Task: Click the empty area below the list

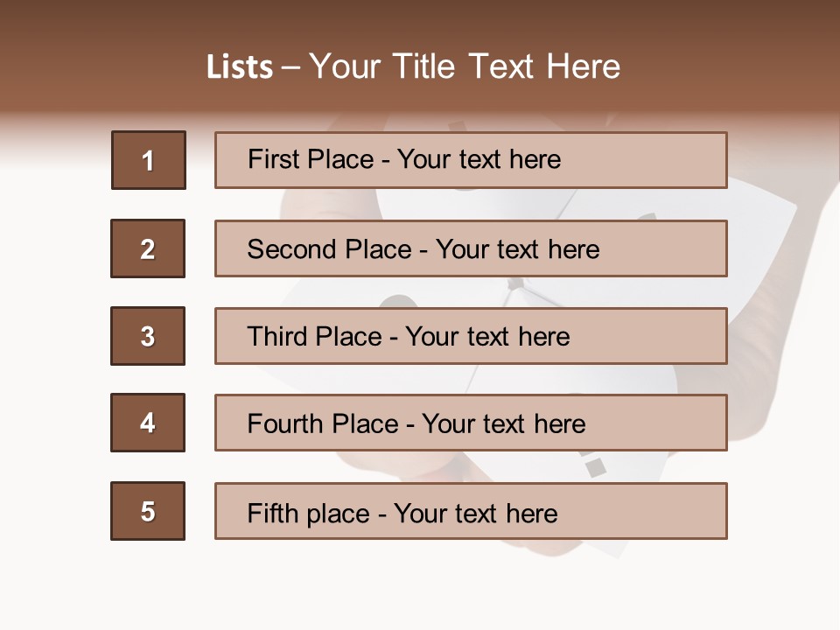Action: pyautogui.click(x=420, y=586)
